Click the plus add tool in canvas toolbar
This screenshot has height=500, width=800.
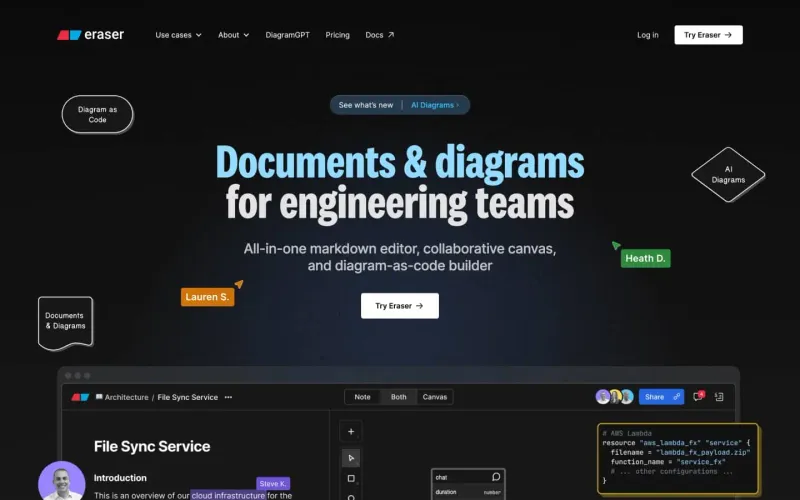coord(351,432)
